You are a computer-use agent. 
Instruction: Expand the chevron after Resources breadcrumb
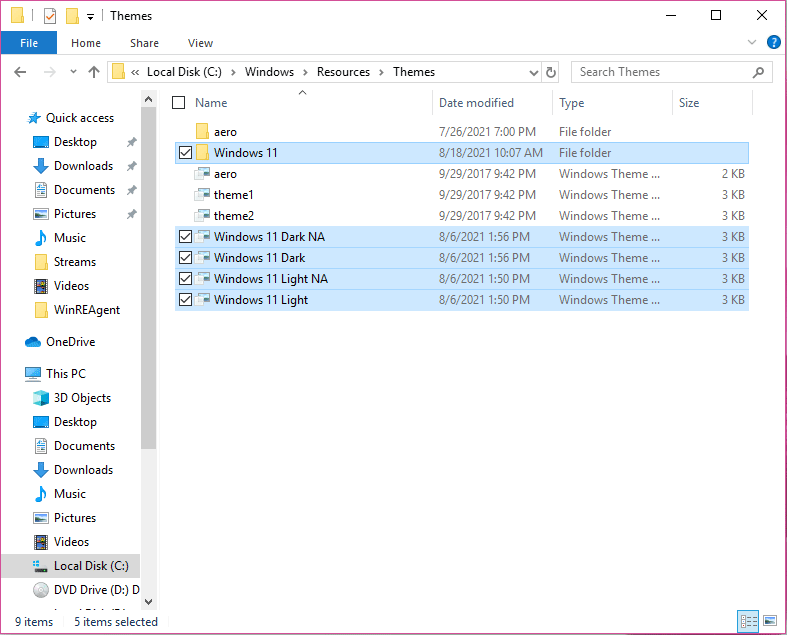pos(381,72)
